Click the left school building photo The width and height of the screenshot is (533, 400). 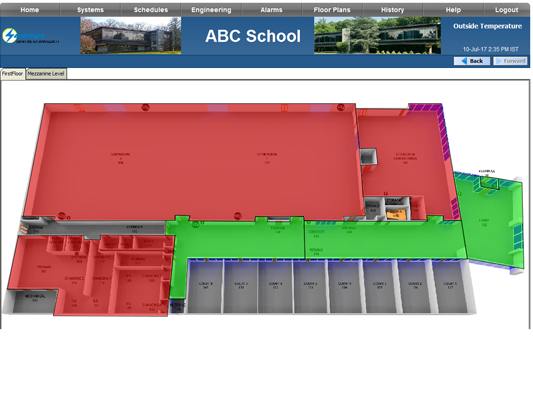tap(131, 36)
